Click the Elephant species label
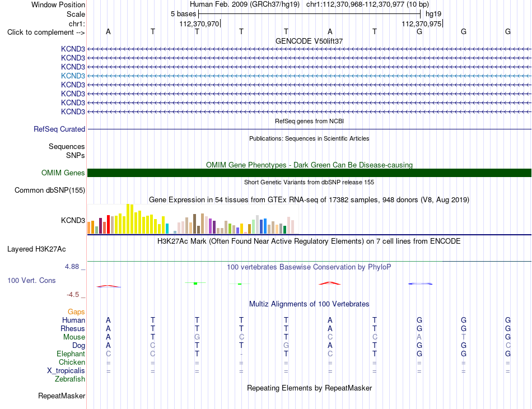 (71, 354)
